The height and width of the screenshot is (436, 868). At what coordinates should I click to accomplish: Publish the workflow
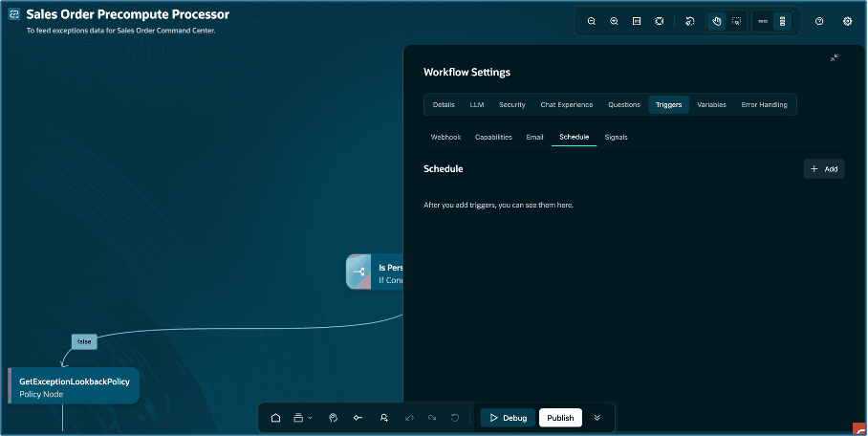tap(560, 418)
